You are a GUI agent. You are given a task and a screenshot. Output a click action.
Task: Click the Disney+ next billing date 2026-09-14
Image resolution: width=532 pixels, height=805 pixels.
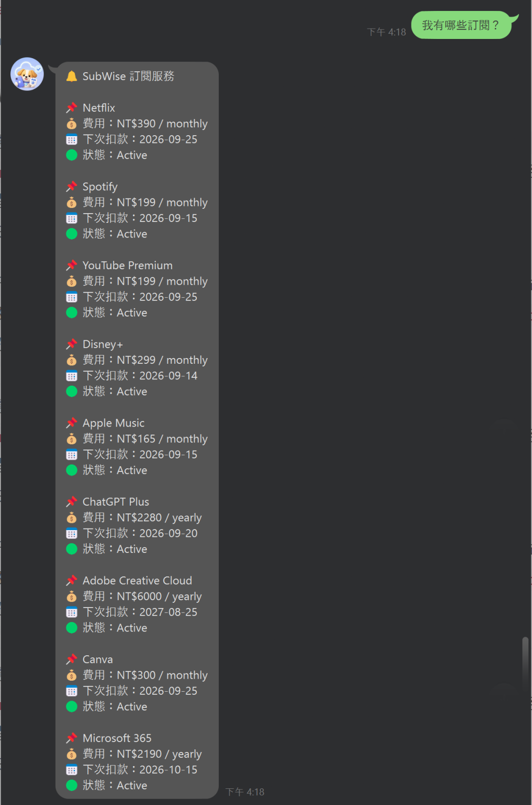[x=168, y=375]
